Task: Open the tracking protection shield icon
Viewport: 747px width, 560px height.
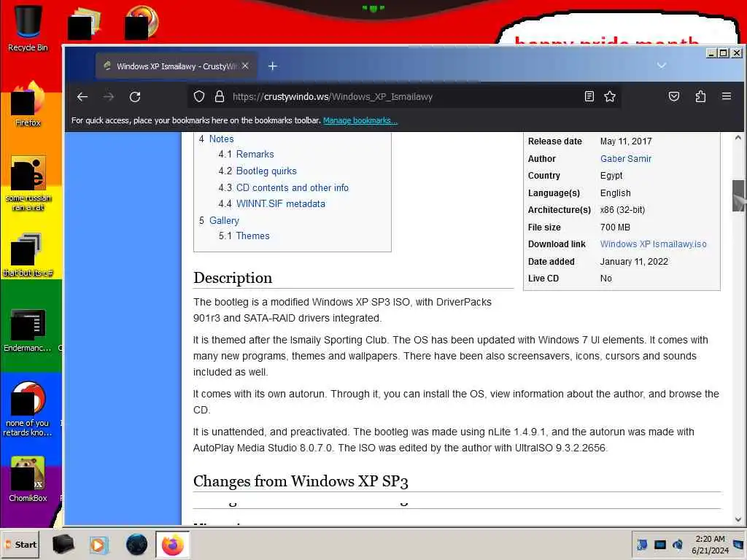Action: pos(199,97)
